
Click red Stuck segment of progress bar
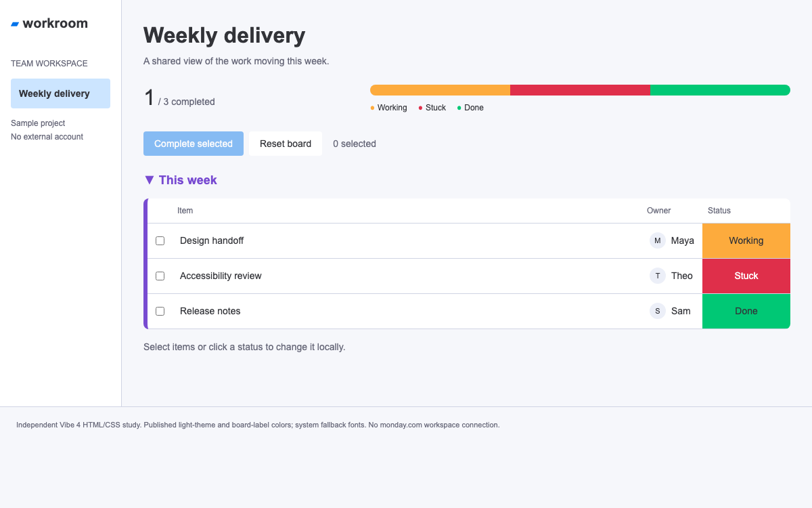click(580, 90)
